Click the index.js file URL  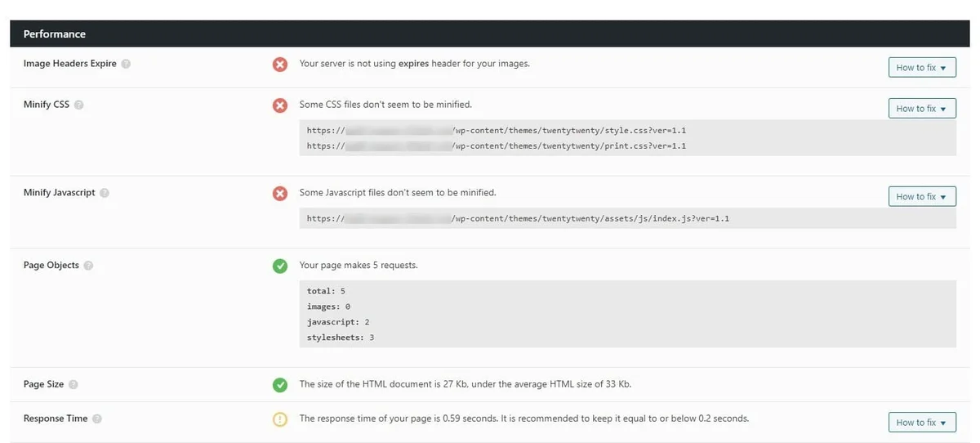[518, 218]
